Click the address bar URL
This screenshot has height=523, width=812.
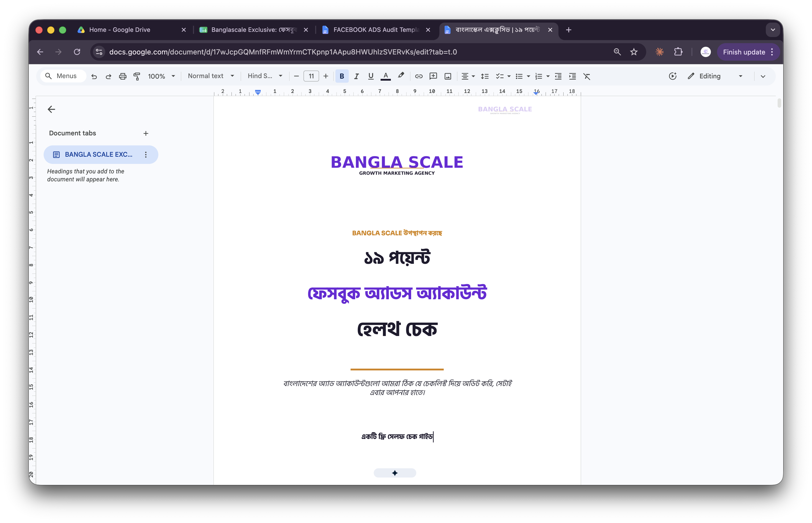(283, 52)
